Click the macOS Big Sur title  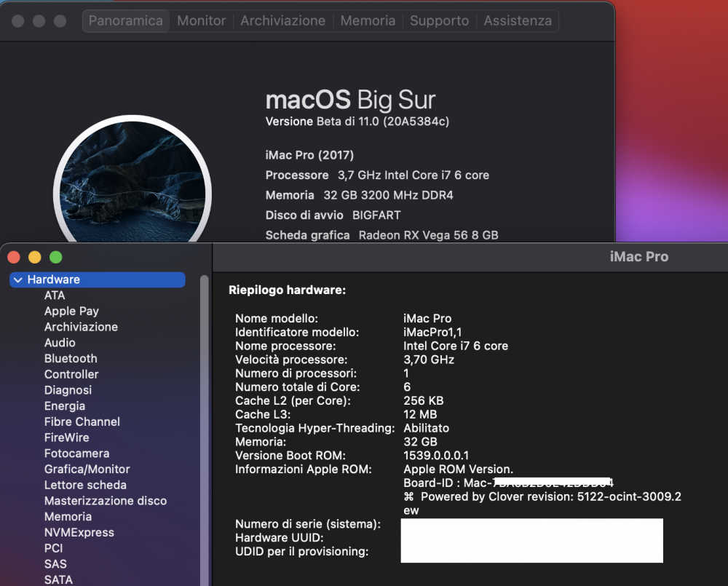[351, 100]
